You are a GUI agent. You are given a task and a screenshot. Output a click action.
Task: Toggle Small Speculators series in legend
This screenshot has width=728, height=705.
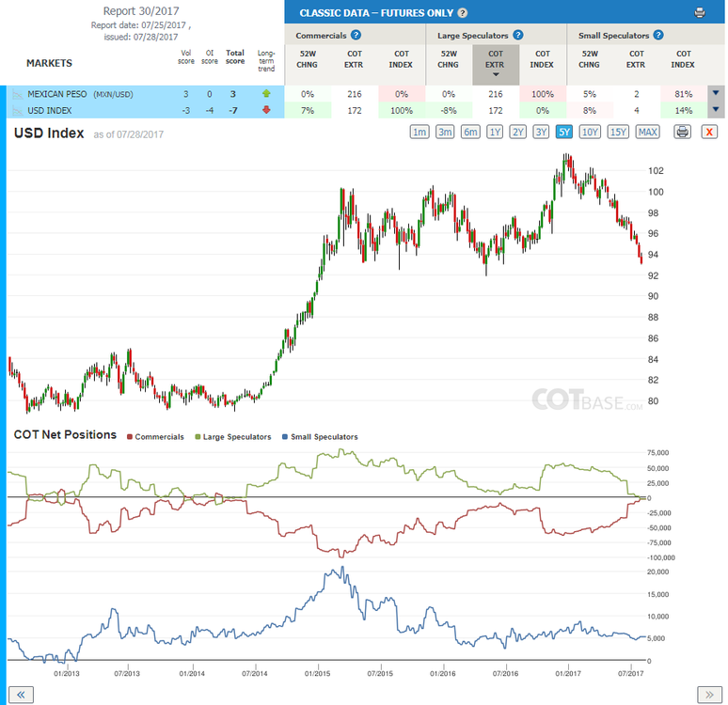(x=321, y=437)
